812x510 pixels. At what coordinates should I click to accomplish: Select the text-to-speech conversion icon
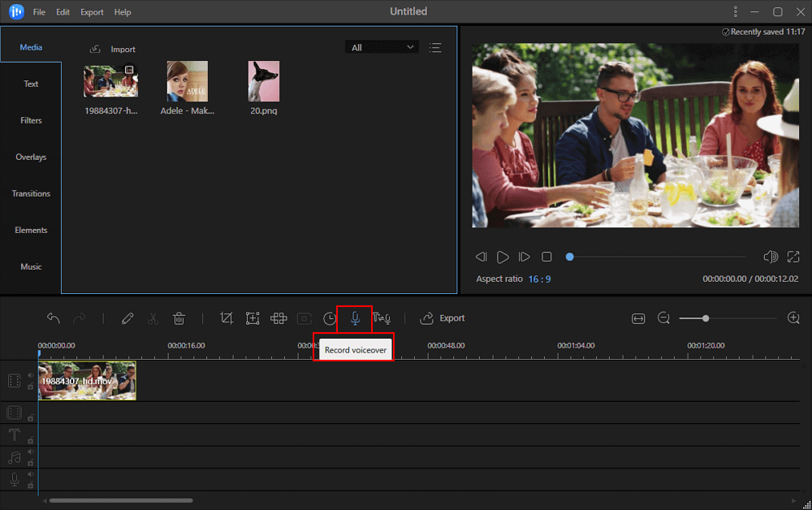[382, 318]
